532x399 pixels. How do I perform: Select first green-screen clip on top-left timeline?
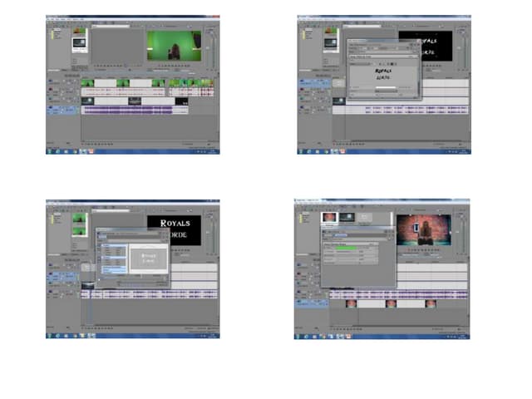click(86, 83)
